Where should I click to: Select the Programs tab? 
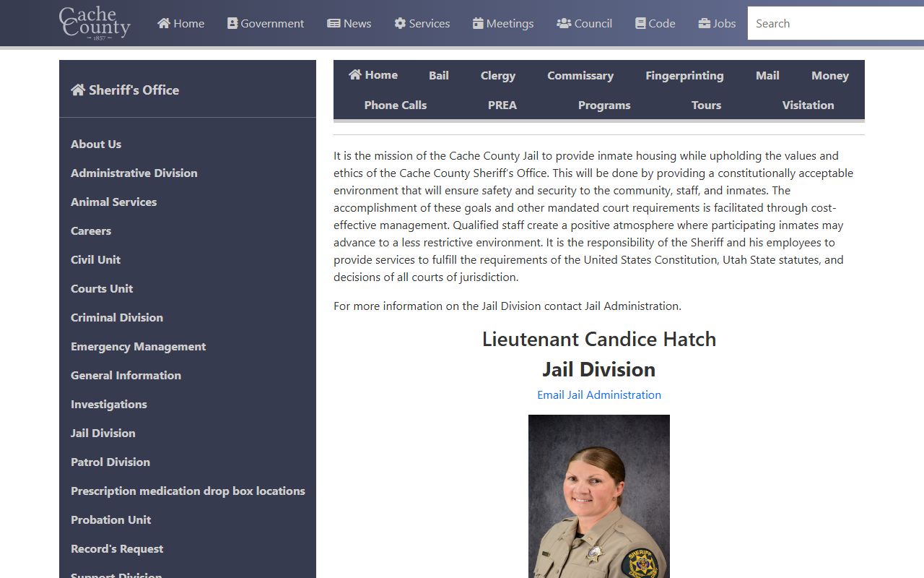pos(604,105)
